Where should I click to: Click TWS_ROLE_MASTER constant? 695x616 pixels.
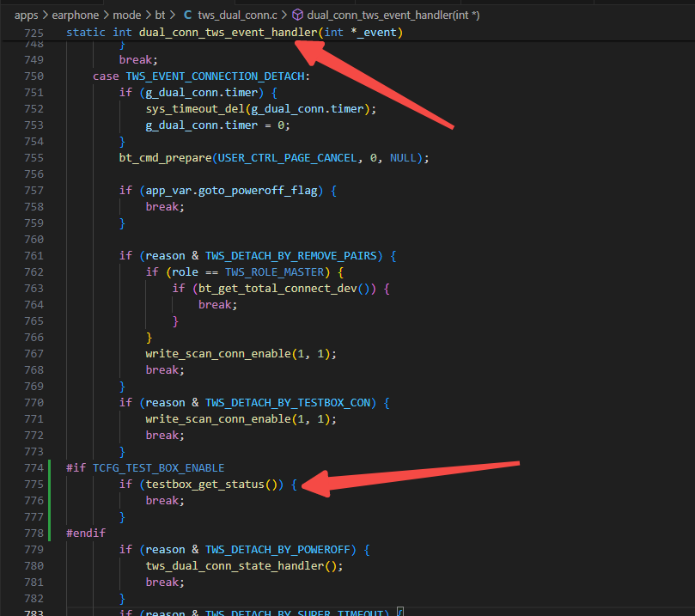coord(274,272)
